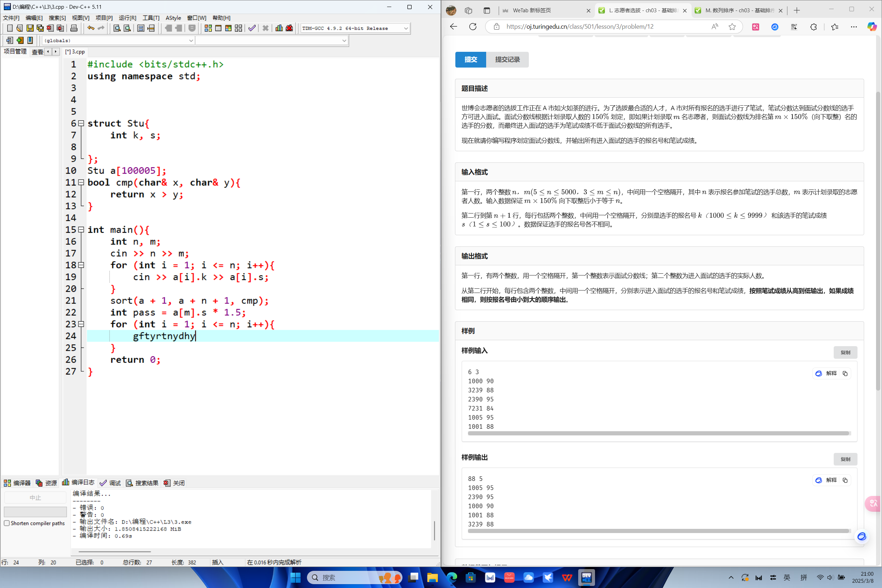Image resolution: width=882 pixels, height=588 pixels.
Task: Click the Windows taskbar search box
Action: 354,577
